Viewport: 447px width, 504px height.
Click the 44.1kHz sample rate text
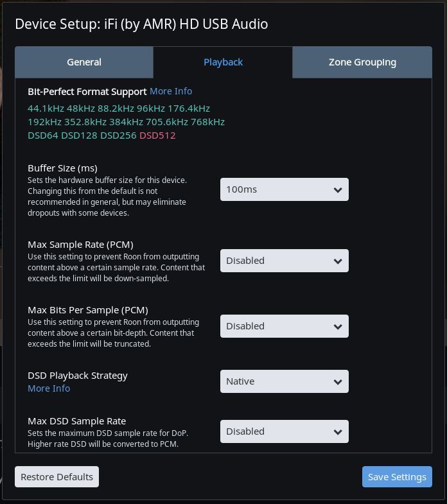pyautogui.click(x=46, y=109)
